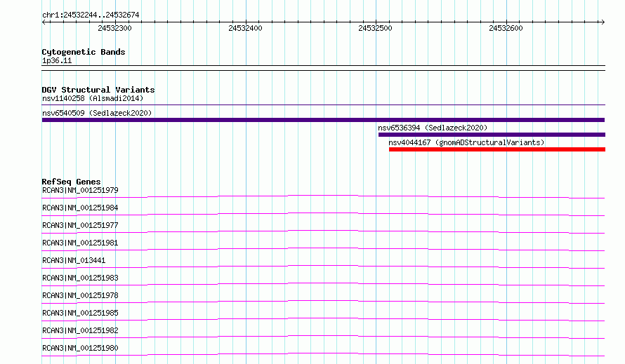Screen dimensions: 625x364
Task: Open transcript RCAN3|NM_001251983
Action: click(80, 278)
